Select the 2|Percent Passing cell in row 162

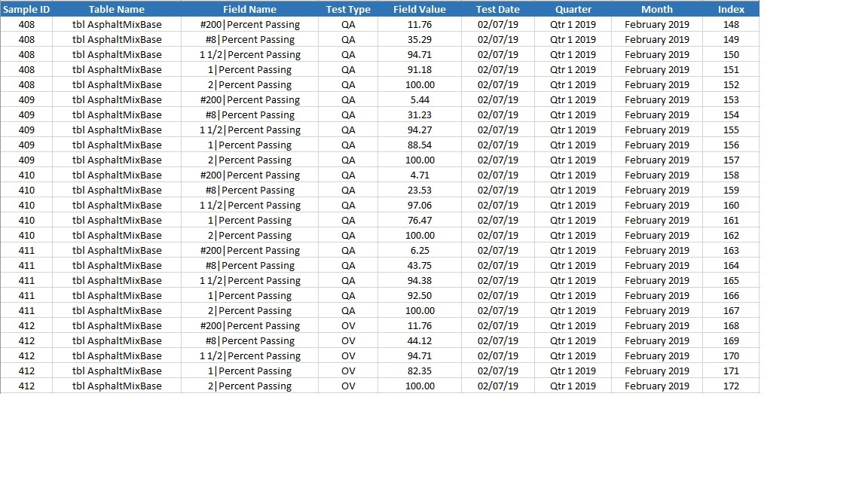point(249,235)
